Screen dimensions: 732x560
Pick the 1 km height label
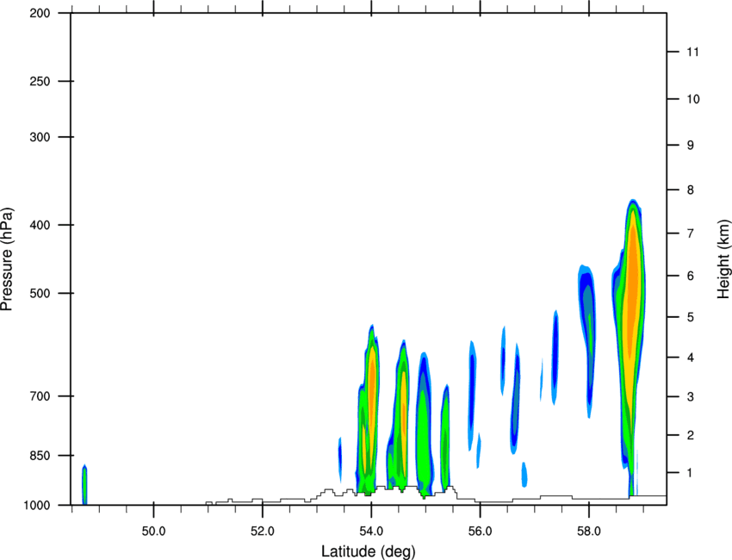[690, 473]
